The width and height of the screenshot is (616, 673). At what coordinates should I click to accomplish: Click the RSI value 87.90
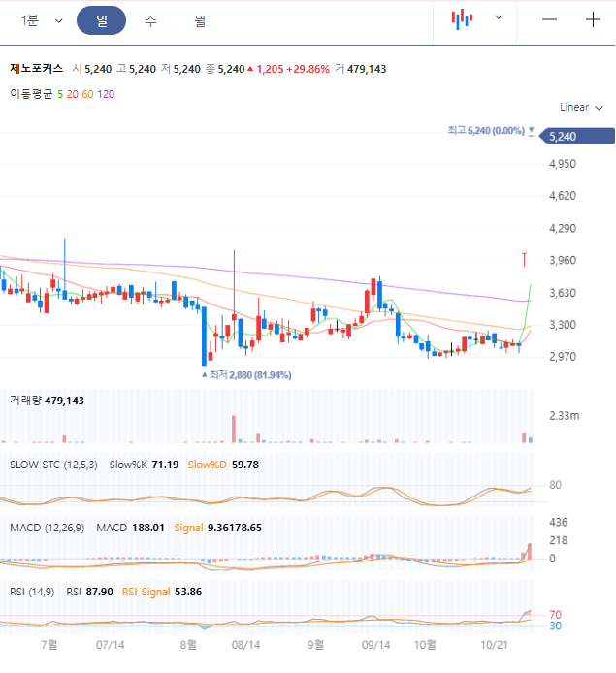coord(100,592)
